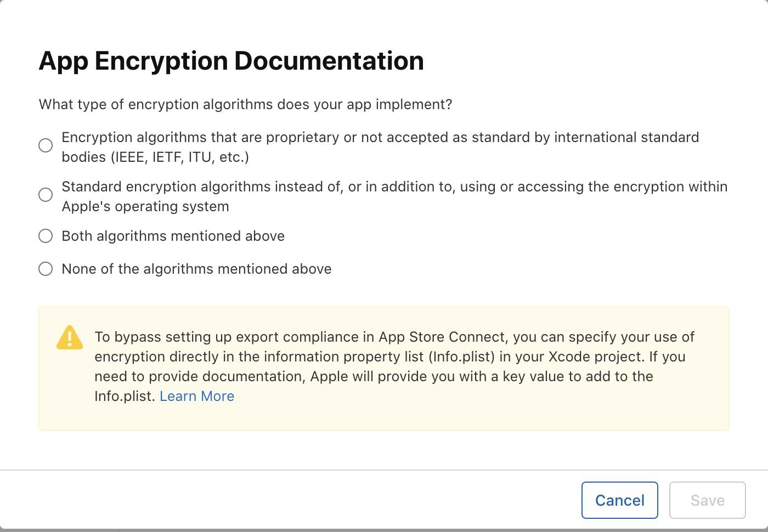Image resolution: width=768 pixels, height=532 pixels.
Task: Choose the standard encryption algorithms radio option
Action: tap(46, 195)
